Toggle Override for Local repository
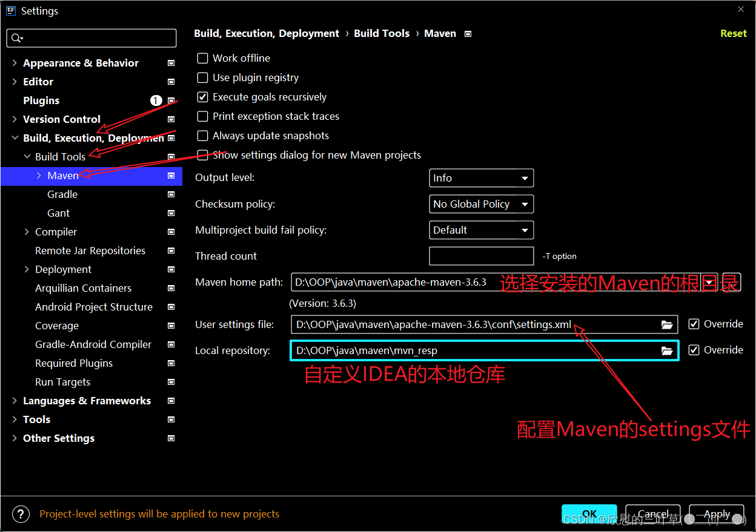The height and width of the screenshot is (532, 756). [x=694, y=350]
